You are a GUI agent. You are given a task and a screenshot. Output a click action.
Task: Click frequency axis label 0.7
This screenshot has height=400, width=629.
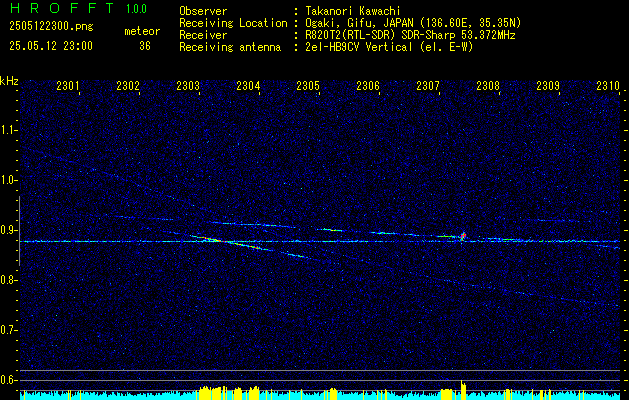point(8,330)
